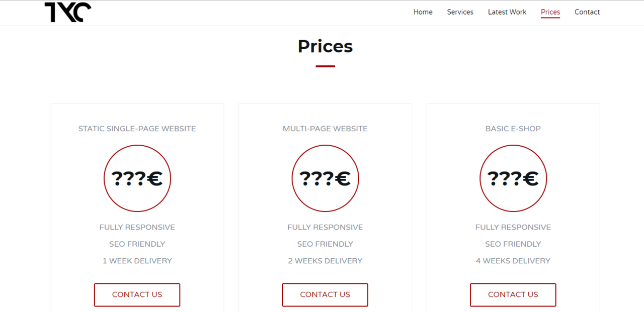Click the price circle for Basic E-Shop
Image resolution: width=644 pixels, height=312 pixels.
[513, 178]
